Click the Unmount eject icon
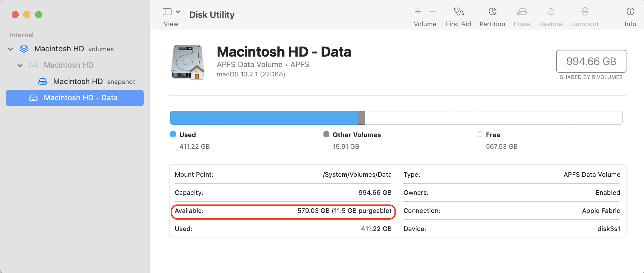 [x=585, y=12]
